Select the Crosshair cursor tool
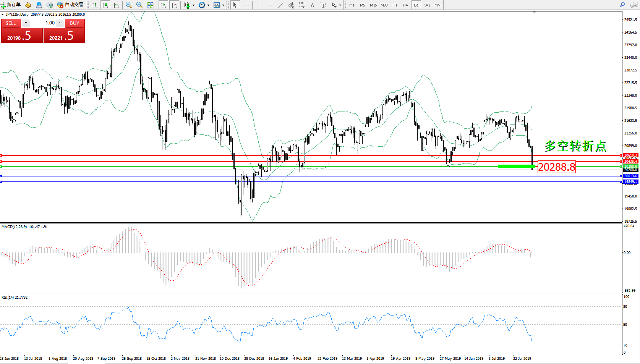The image size is (640, 364). (x=246, y=5)
